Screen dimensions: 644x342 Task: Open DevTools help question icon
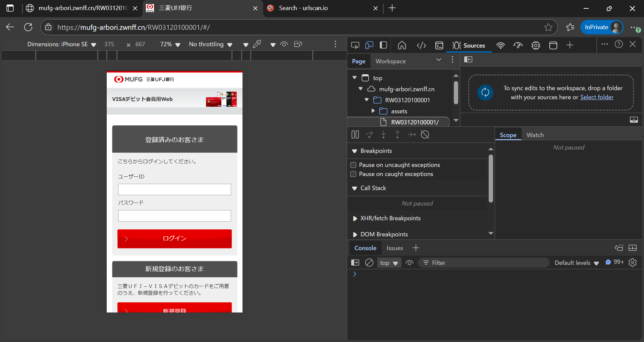click(619, 44)
